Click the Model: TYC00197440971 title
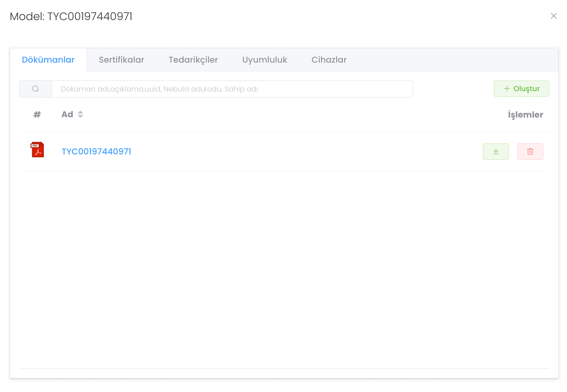Image resolution: width=567 pixels, height=392 pixels. click(71, 16)
